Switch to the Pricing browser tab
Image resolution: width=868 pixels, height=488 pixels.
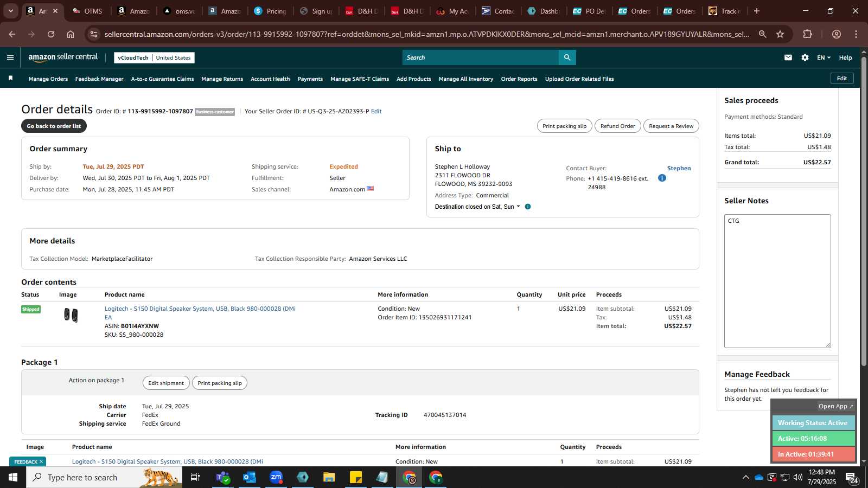pos(270,11)
